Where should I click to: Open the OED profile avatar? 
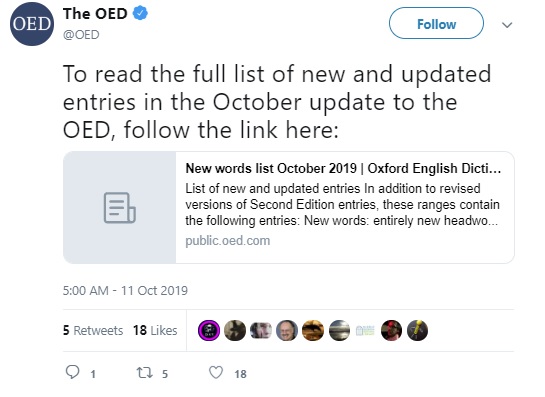click(x=32, y=24)
